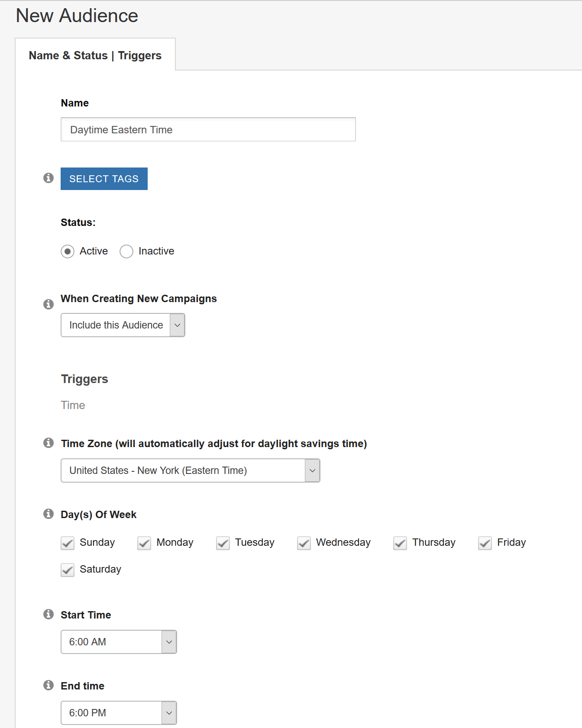
Task: Open the Time Zone dropdown
Action: (x=312, y=470)
